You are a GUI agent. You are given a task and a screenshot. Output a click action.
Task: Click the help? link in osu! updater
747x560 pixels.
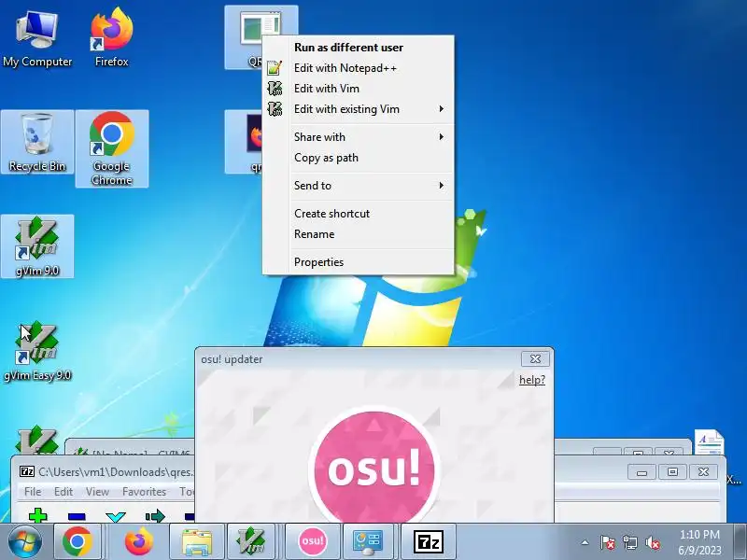532,380
